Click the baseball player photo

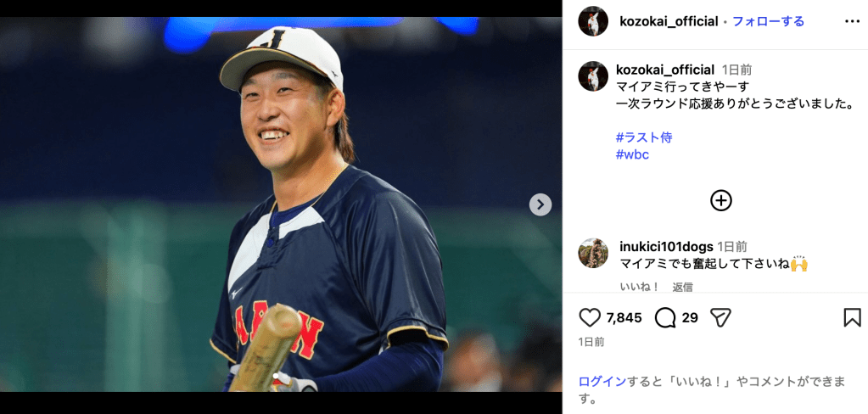(x=281, y=204)
